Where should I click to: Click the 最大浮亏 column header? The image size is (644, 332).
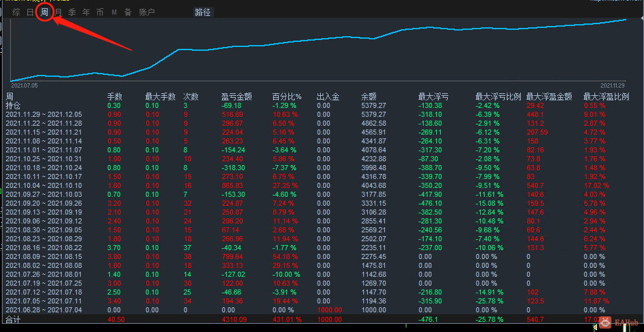pyautogui.click(x=433, y=97)
